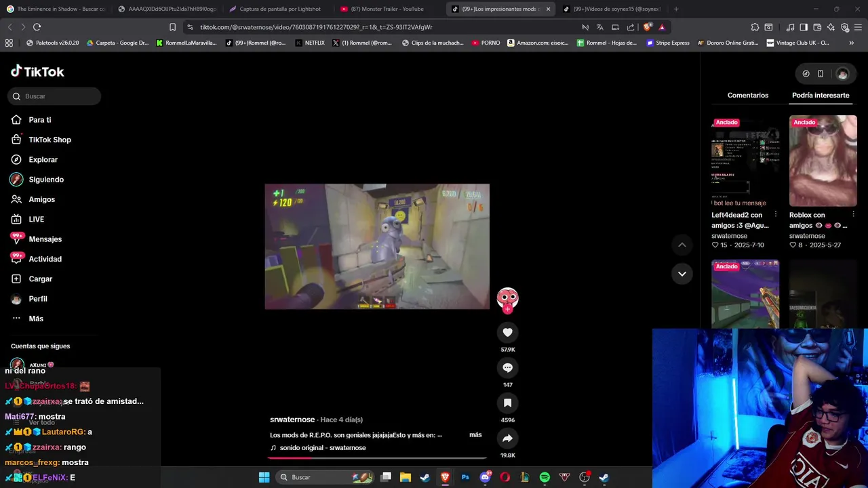The width and height of the screenshot is (868, 488).
Task: Open the profile avatar at top right
Action: [x=842, y=74]
